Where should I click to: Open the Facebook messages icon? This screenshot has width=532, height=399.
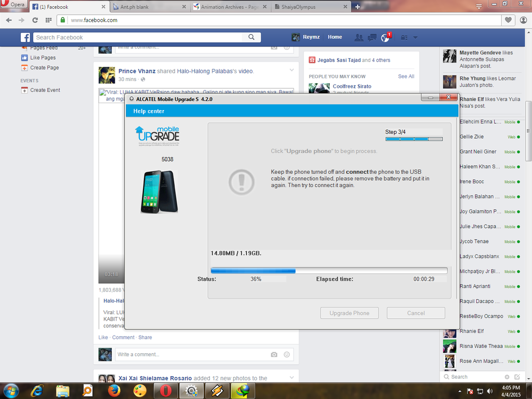[x=372, y=37]
